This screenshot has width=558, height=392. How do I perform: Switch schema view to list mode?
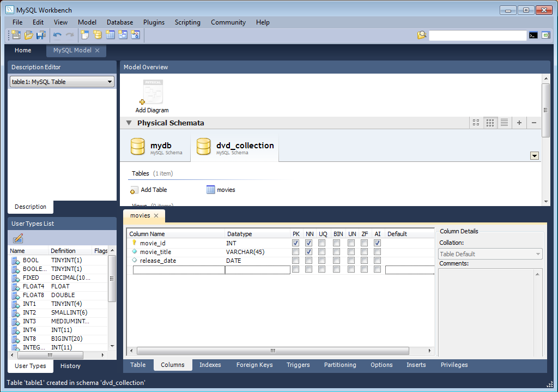coord(505,123)
